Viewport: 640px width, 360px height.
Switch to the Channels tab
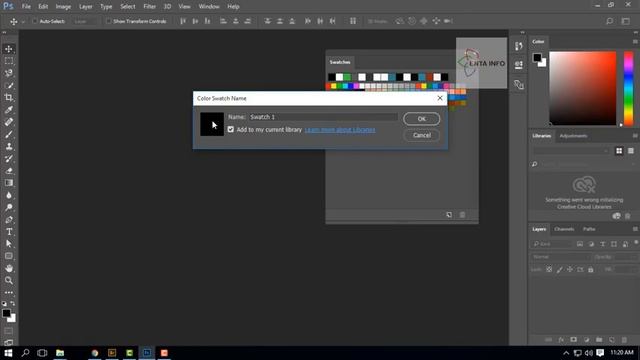pos(564,229)
